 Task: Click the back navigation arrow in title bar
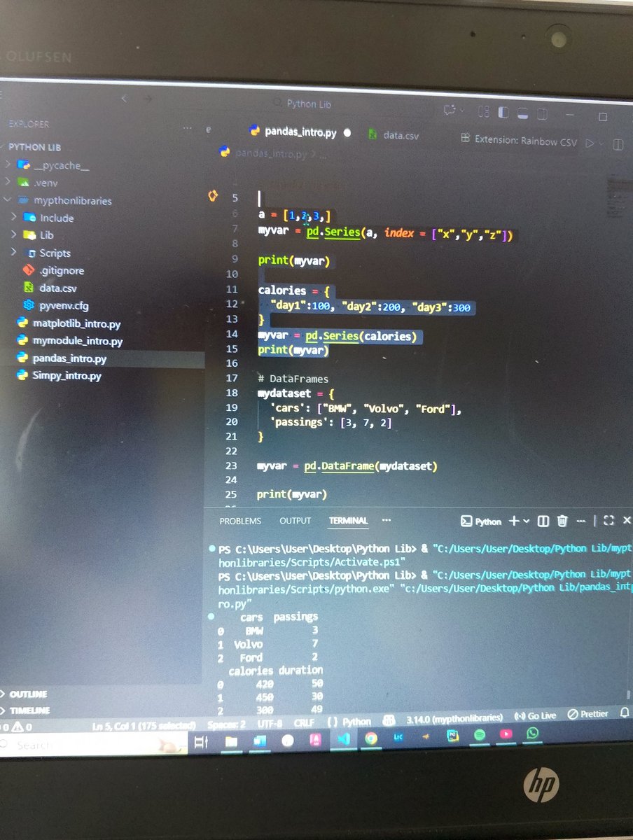coord(125,99)
